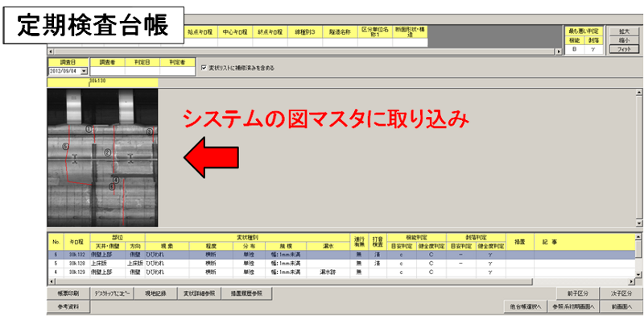644x316 pixels.
Task: Toggle 変状リストに補修済みを含める checkbox
Action: (204, 68)
